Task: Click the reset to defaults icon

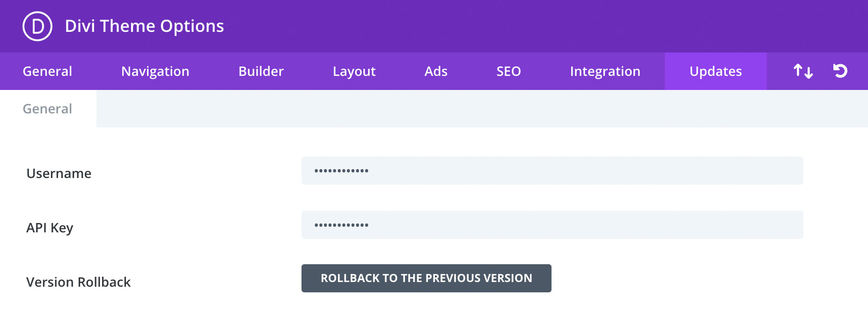Action: pos(840,71)
